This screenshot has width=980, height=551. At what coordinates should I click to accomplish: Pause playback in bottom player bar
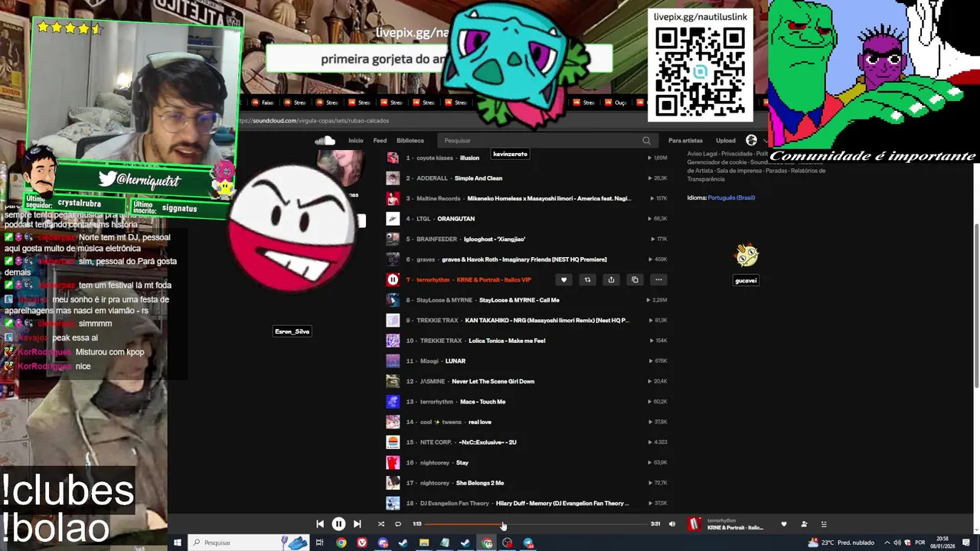338,524
